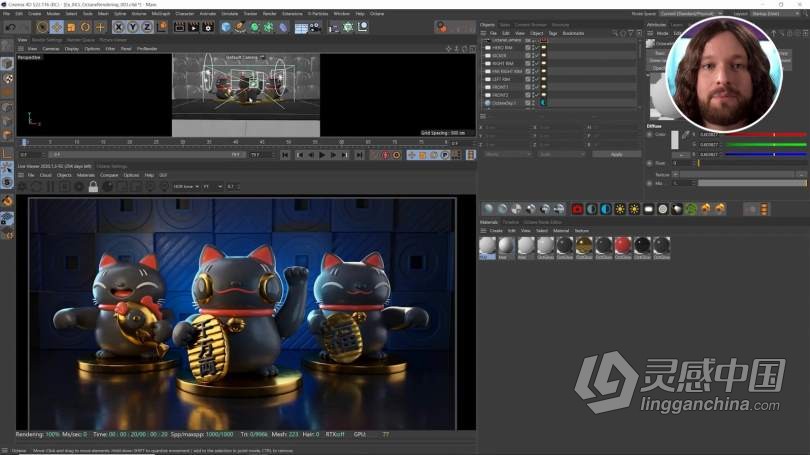
Task: Click the render region sphere icon in Live Viewer
Action: (107, 186)
